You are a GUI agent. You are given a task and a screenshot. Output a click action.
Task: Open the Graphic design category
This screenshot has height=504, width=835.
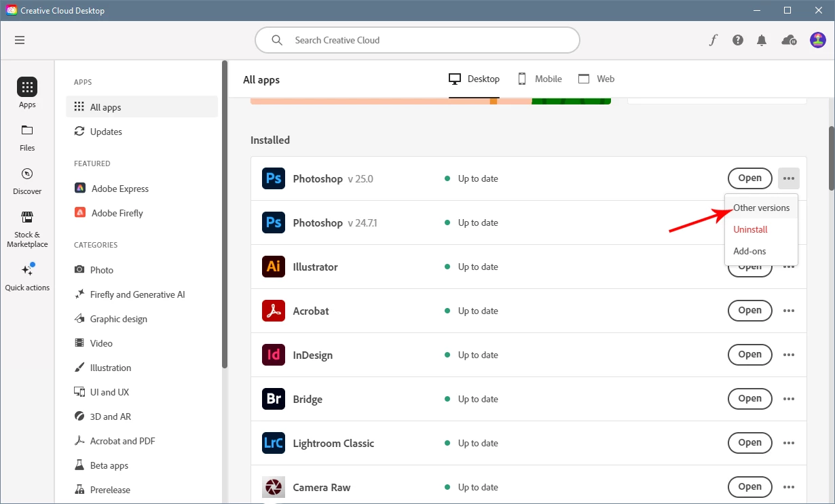[142, 319]
